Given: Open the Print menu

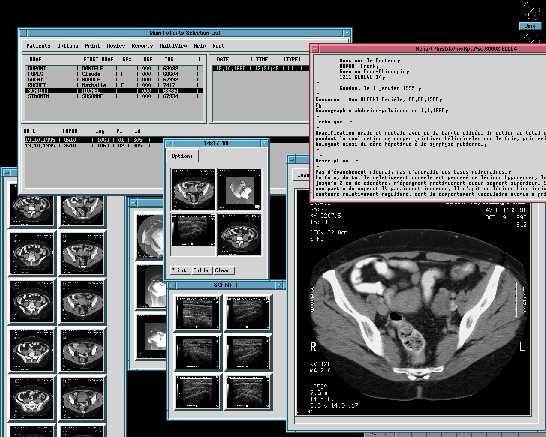Looking at the screenshot, I should (x=92, y=46).
